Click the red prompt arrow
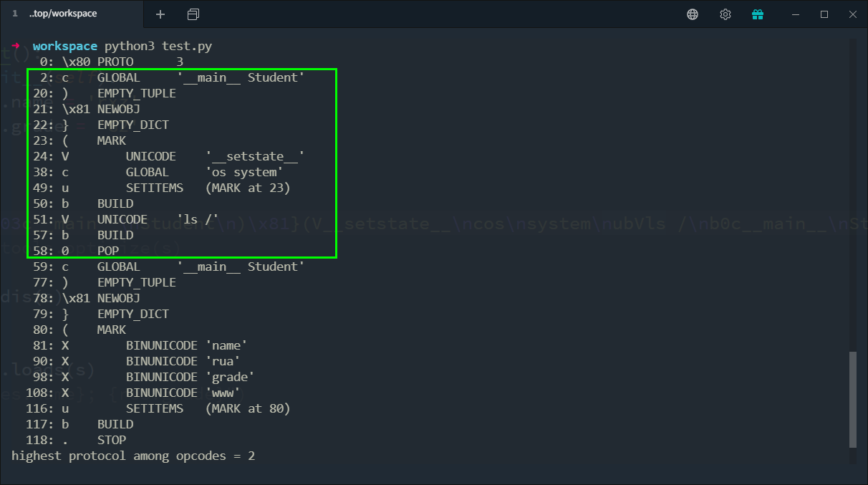 click(16, 46)
